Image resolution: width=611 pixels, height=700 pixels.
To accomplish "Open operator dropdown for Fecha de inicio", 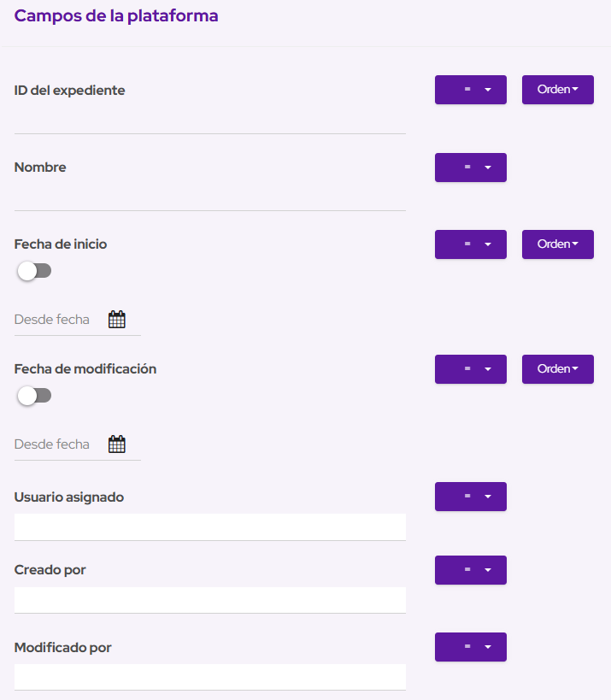I will [x=471, y=244].
